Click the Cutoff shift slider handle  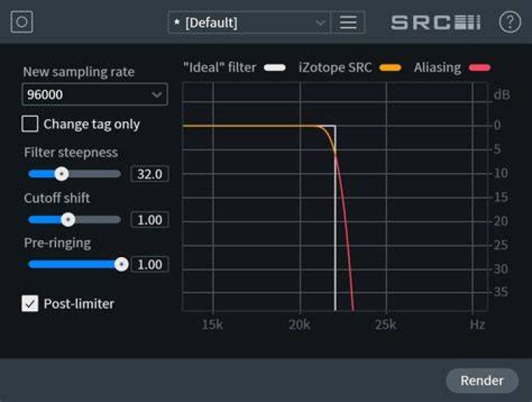tap(68, 219)
